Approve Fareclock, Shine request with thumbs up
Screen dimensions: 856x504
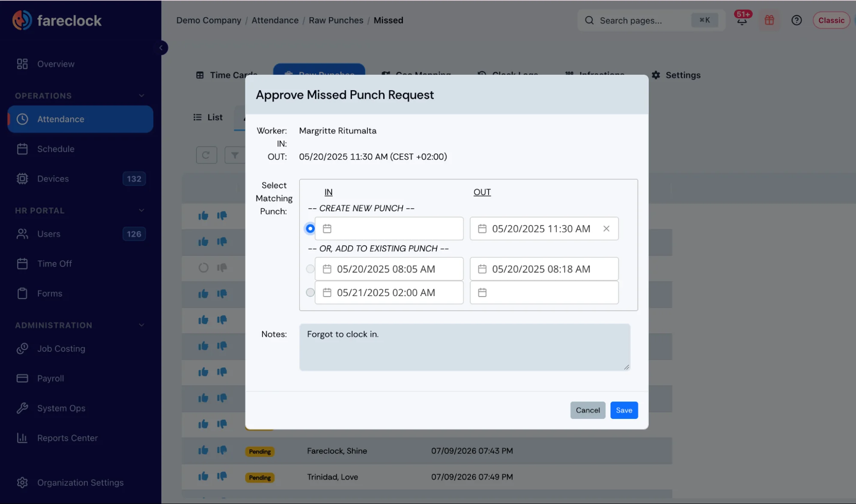pyautogui.click(x=203, y=450)
